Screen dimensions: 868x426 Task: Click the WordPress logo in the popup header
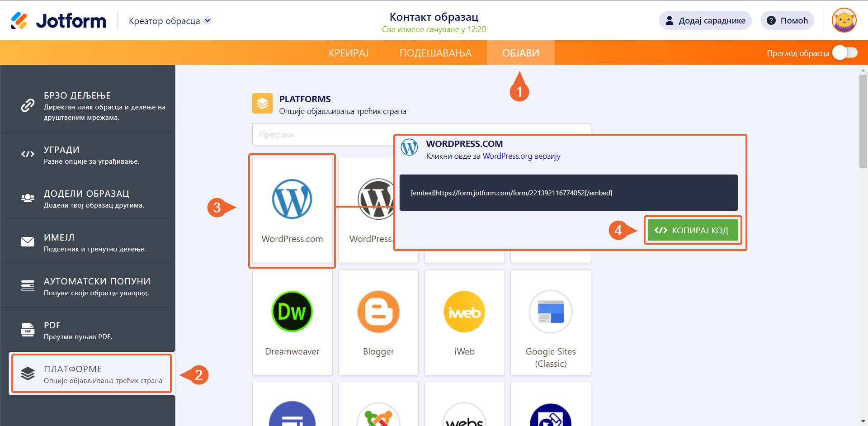pos(410,147)
